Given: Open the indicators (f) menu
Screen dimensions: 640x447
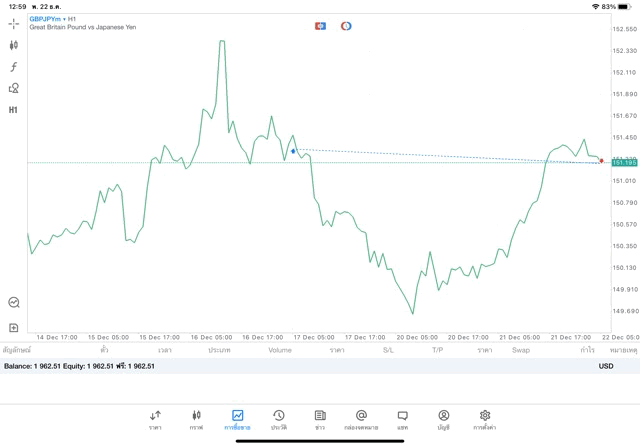Looking at the screenshot, I should click(x=13, y=67).
